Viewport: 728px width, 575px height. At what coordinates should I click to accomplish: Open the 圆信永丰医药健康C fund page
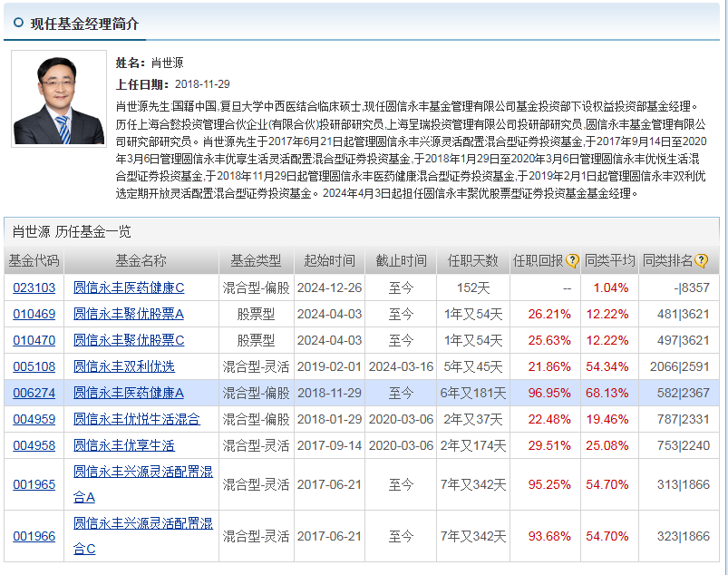point(129,288)
